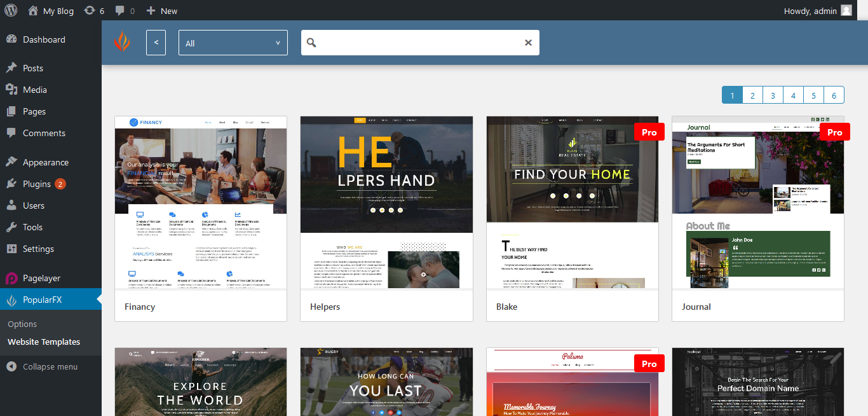Image resolution: width=868 pixels, height=416 pixels.
Task: Open the Journal template preview
Action: point(758,202)
